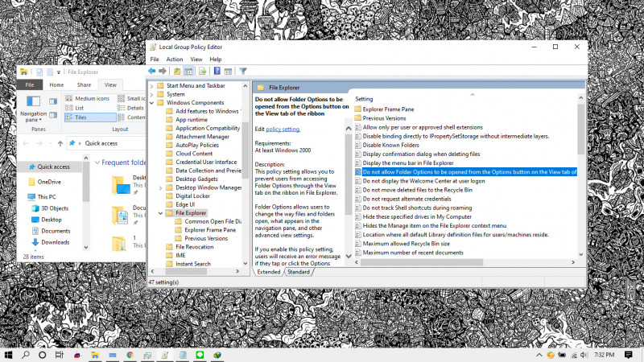Collapse the Windows Components node
This screenshot has width=644, height=362.
point(151,103)
